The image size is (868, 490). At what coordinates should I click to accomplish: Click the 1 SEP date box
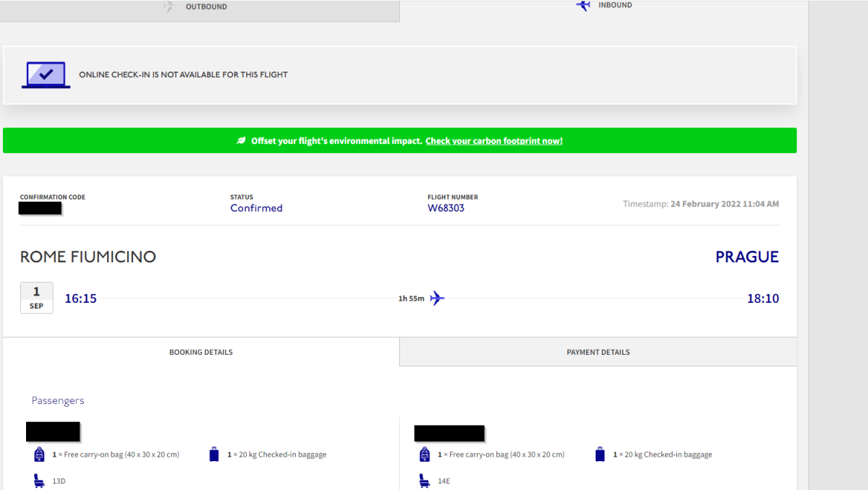(x=36, y=298)
